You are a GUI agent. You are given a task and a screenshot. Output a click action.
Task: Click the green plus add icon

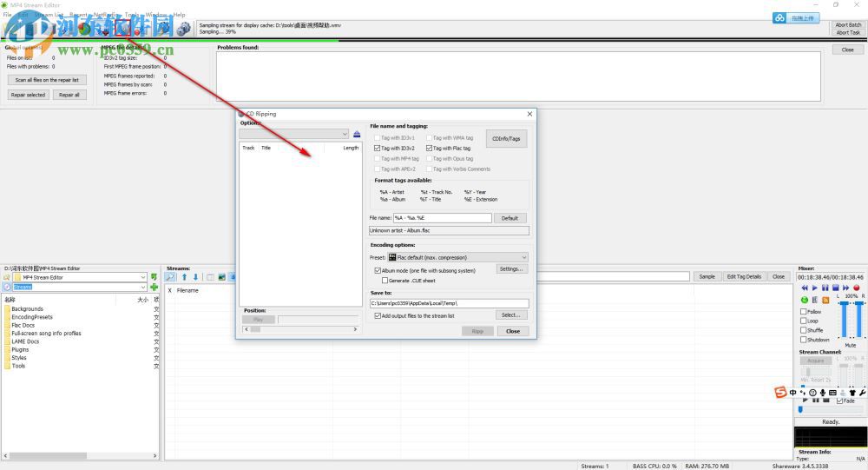point(154,287)
